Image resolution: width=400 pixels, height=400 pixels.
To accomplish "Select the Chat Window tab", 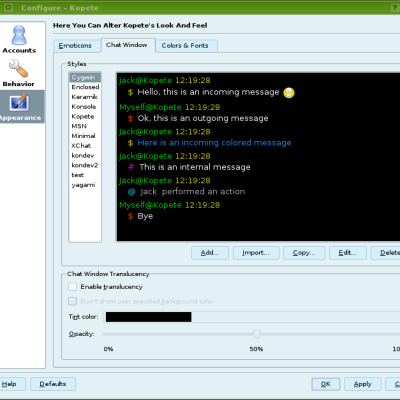I will 127,45.
